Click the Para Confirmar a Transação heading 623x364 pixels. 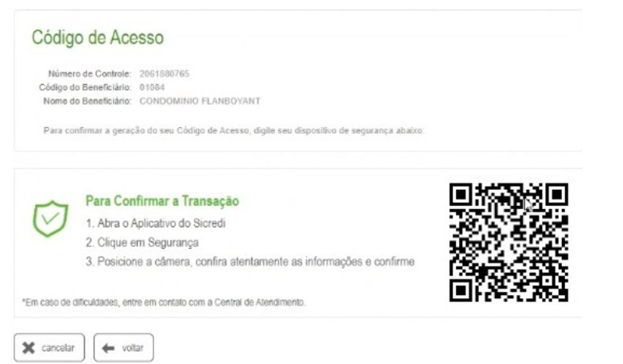click(162, 201)
